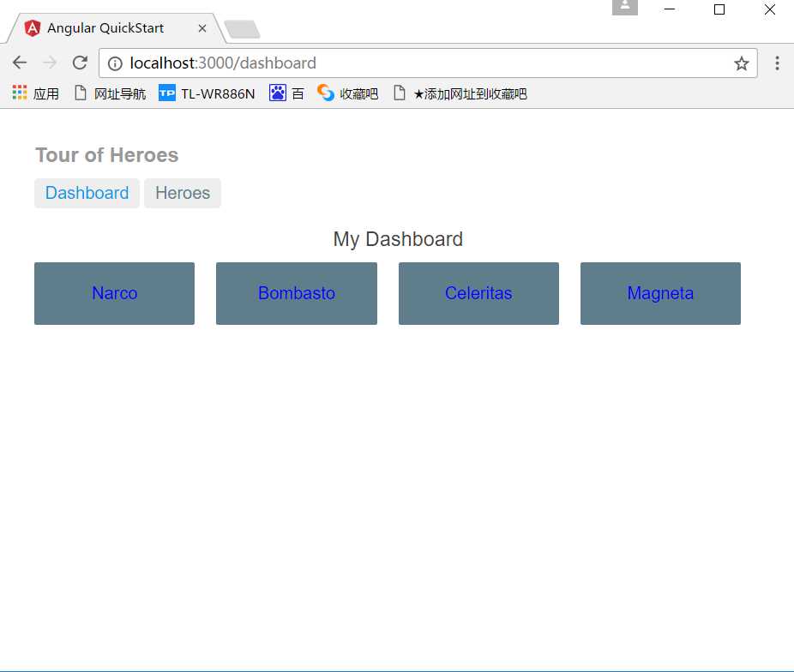Open the Bombasto hero card
This screenshot has height=672, width=794.
point(297,293)
